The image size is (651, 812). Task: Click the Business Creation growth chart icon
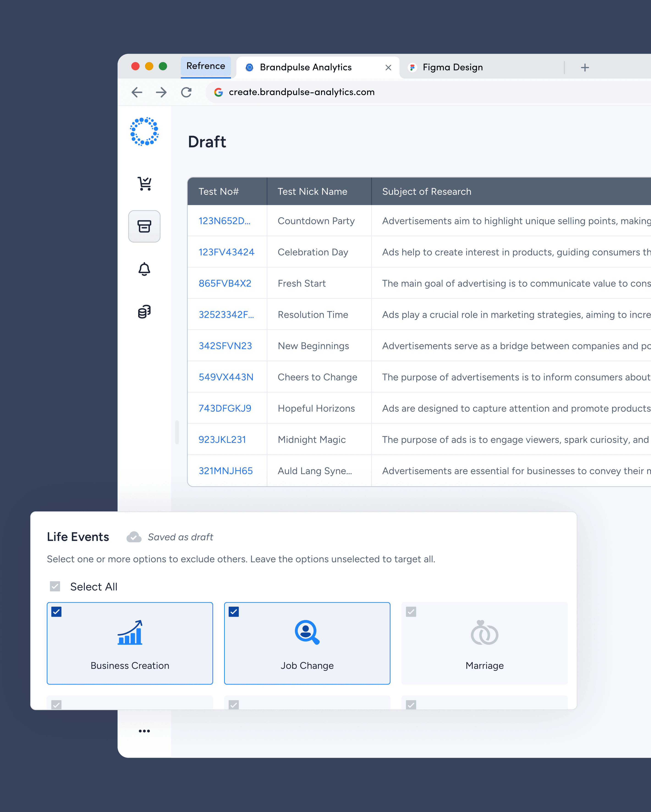[x=130, y=632]
